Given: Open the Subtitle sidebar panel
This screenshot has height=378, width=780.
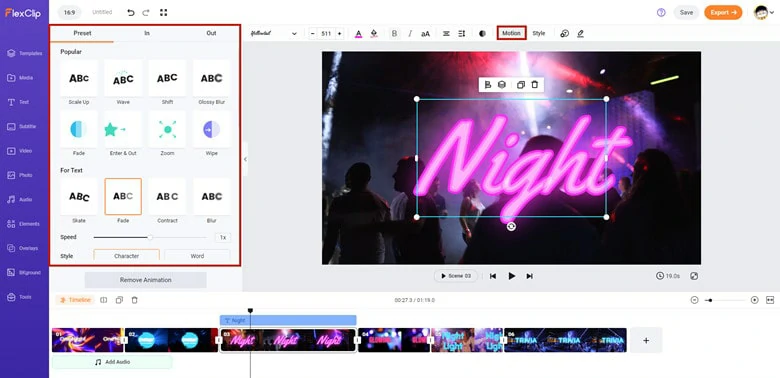Looking at the screenshot, I should click(x=22, y=126).
